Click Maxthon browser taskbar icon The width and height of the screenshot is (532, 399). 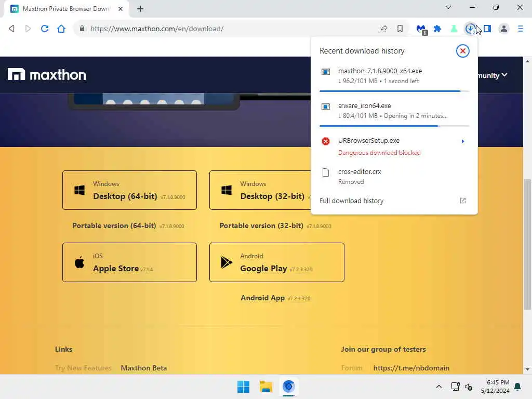pos(289,387)
